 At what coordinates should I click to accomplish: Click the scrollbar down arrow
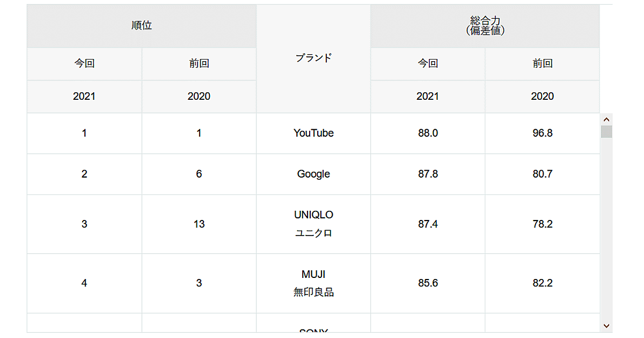pyautogui.click(x=606, y=325)
